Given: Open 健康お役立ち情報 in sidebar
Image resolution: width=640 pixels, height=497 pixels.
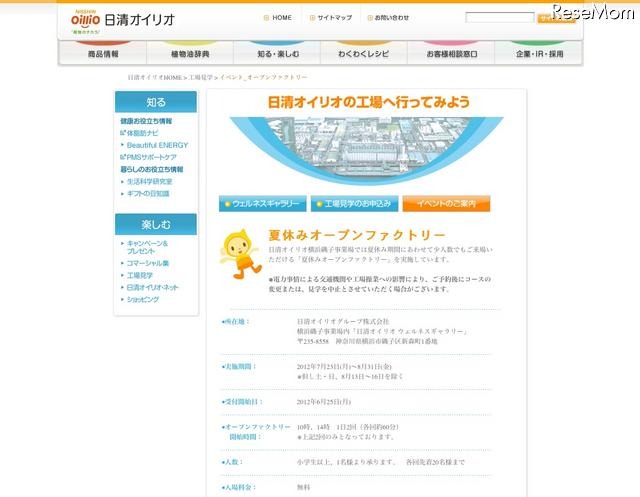Looking at the screenshot, I should pyautogui.click(x=146, y=121).
